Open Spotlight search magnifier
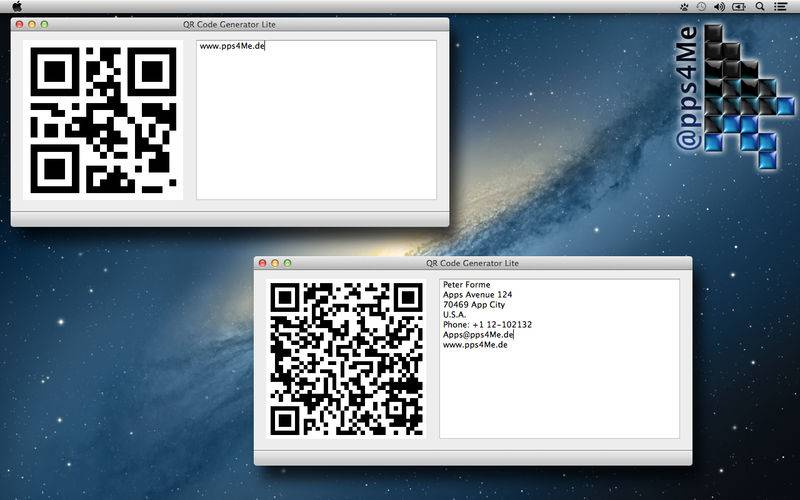Viewport: 800px width, 500px height. click(760, 7)
